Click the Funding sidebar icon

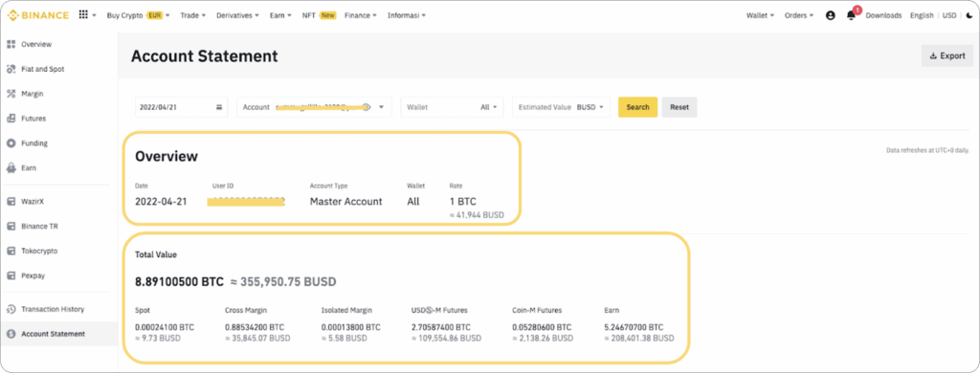click(x=11, y=143)
